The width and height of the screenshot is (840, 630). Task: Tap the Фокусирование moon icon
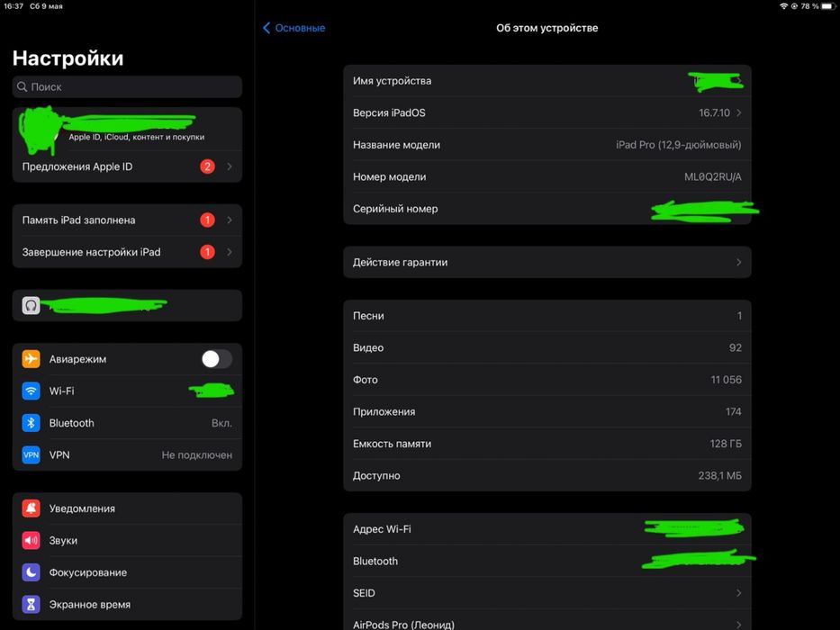pos(32,572)
